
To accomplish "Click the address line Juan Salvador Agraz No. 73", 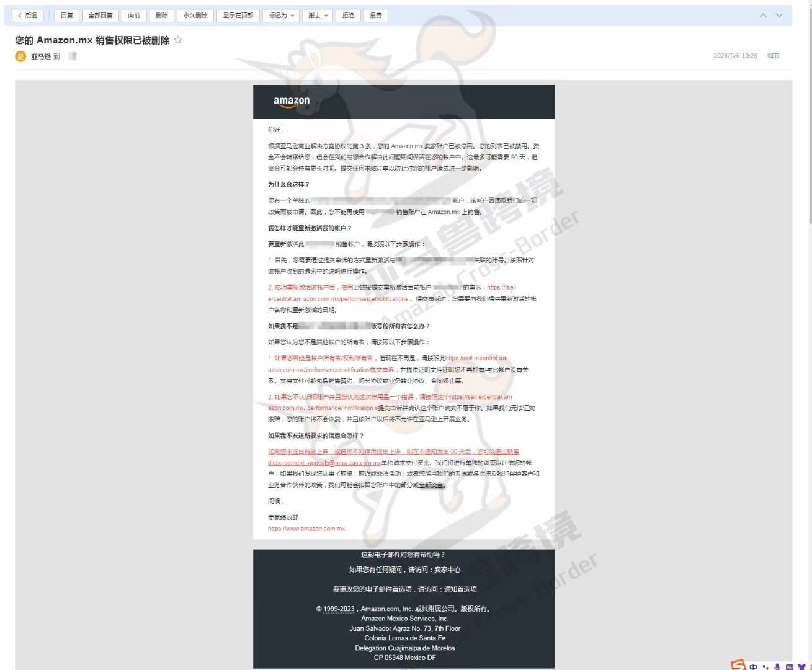I will pos(404,628).
